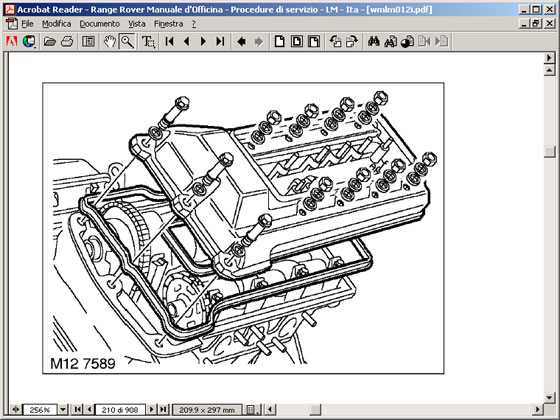Screen dimensions: 560x420
Task: Open the Modifica menu
Action: [56, 24]
